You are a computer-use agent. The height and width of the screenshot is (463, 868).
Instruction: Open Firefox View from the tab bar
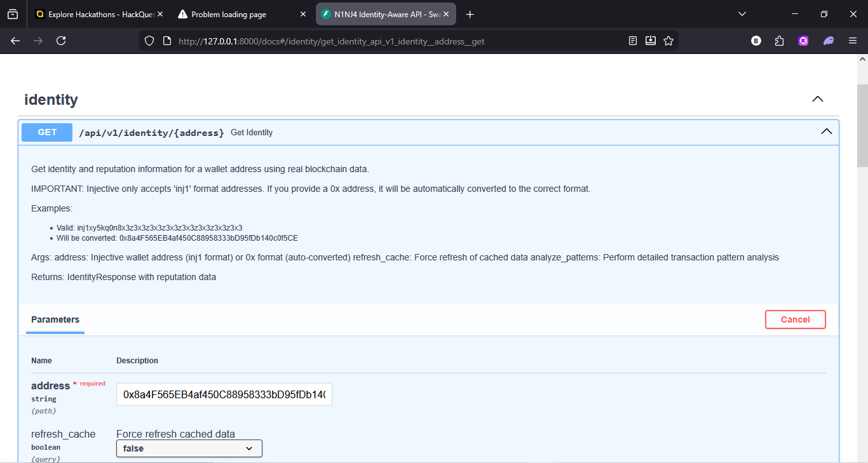pyautogui.click(x=13, y=14)
